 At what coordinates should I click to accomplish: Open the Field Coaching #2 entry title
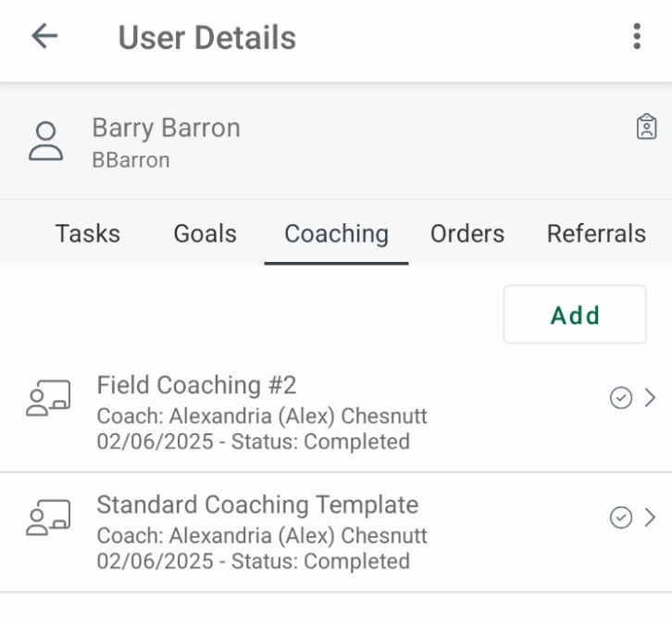(197, 385)
